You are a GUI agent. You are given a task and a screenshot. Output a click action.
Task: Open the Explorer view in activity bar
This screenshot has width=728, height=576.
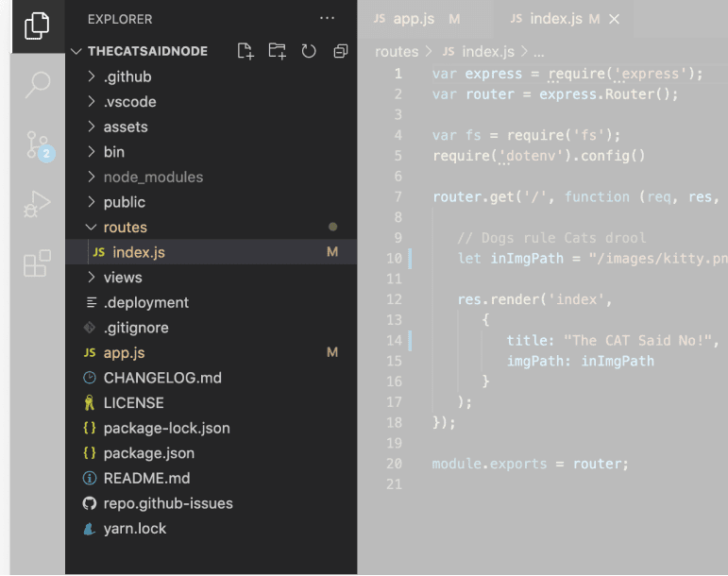coord(37,25)
